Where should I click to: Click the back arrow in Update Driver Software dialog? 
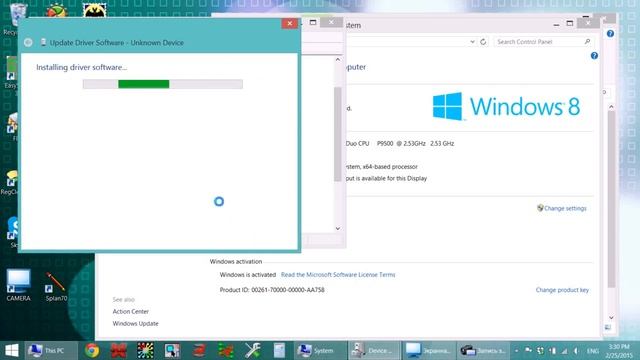(28, 42)
